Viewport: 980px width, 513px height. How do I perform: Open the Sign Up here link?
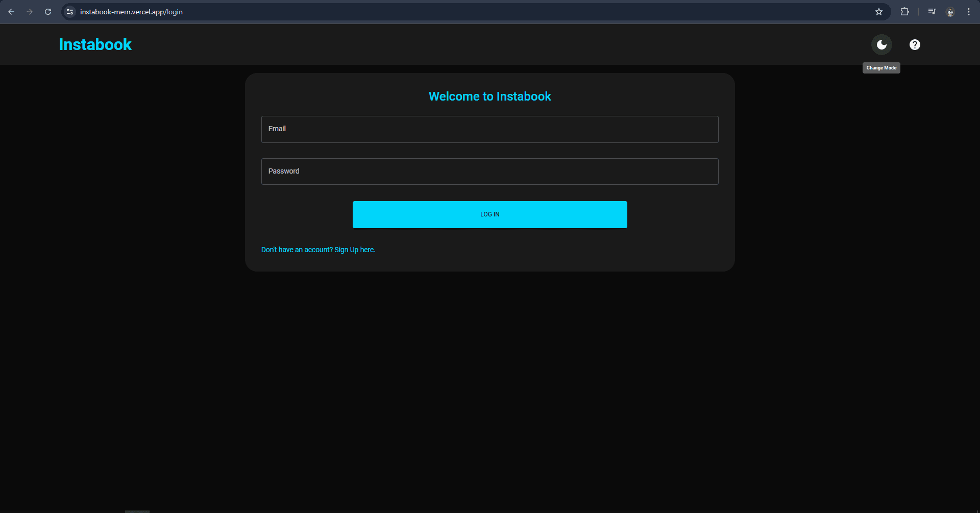click(354, 250)
